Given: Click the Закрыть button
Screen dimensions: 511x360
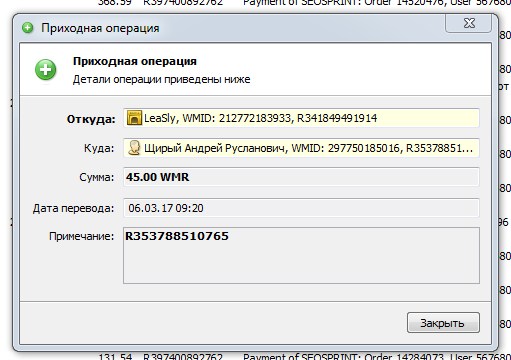Looking at the screenshot, I should 443,323.
